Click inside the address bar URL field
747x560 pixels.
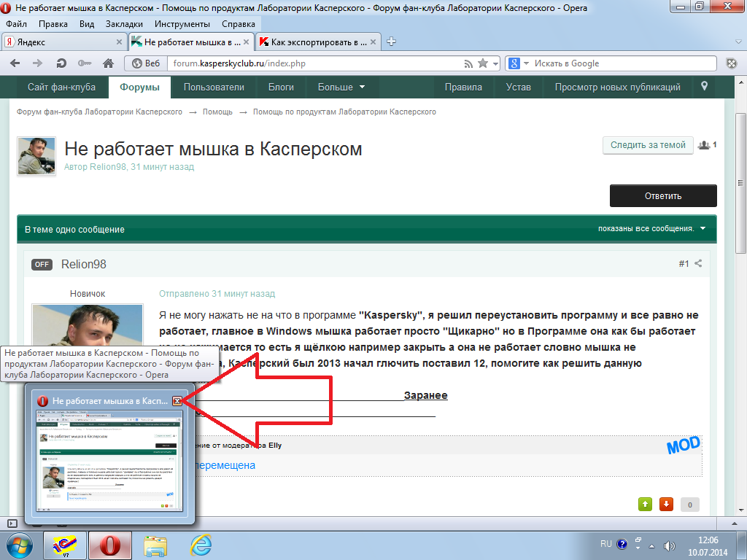(314, 63)
